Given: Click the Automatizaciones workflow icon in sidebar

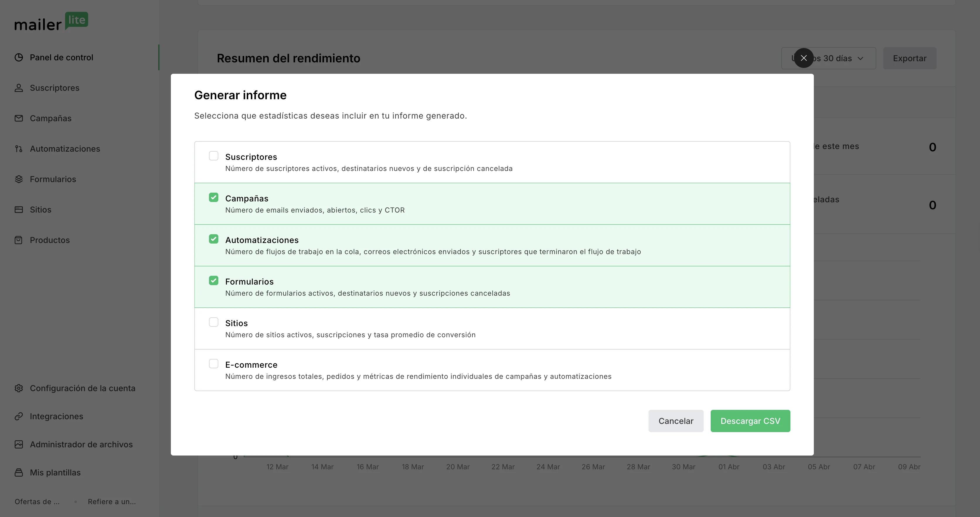Looking at the screenshot, I should [x=19, y=149].
